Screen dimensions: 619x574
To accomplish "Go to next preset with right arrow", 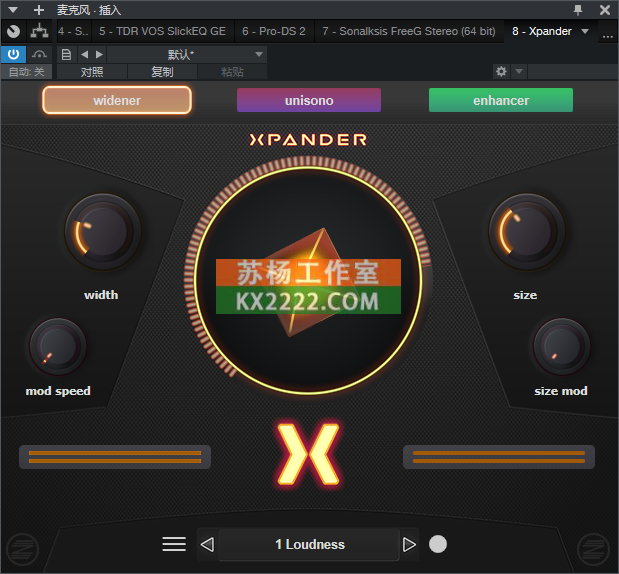I will coord(99,54).
